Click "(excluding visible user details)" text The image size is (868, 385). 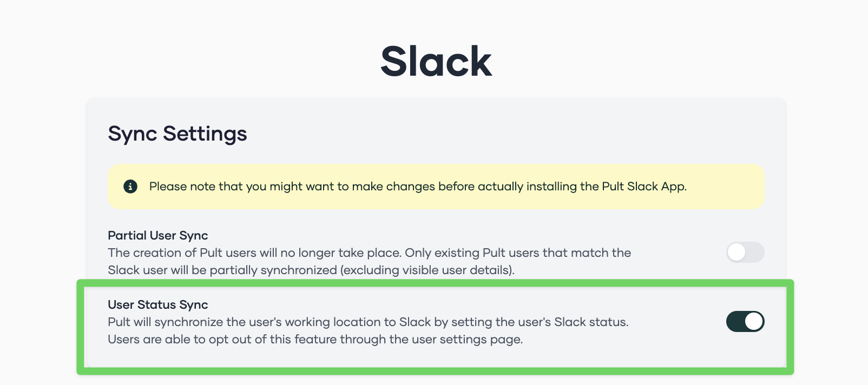tap(428, 270)
